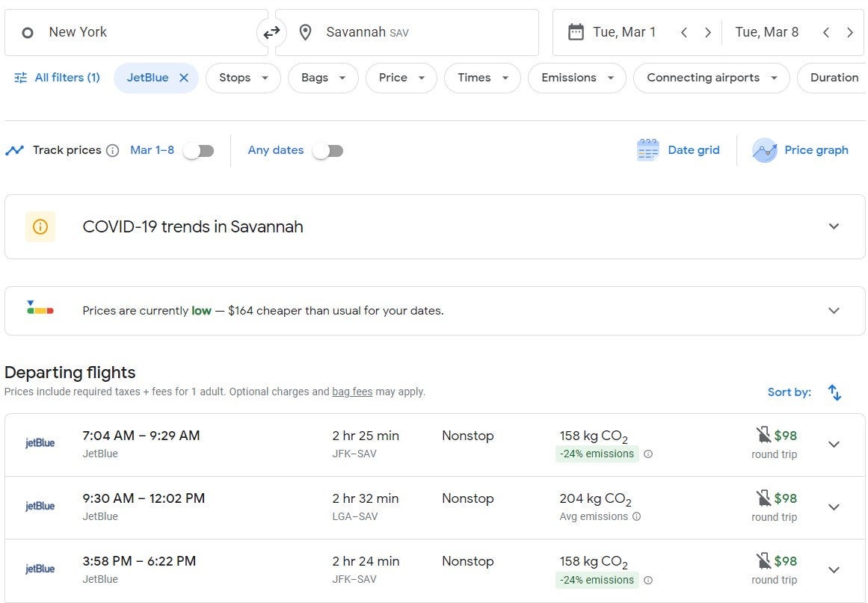
Task: Click the price level indicator icon
Action: coord(40,308)
